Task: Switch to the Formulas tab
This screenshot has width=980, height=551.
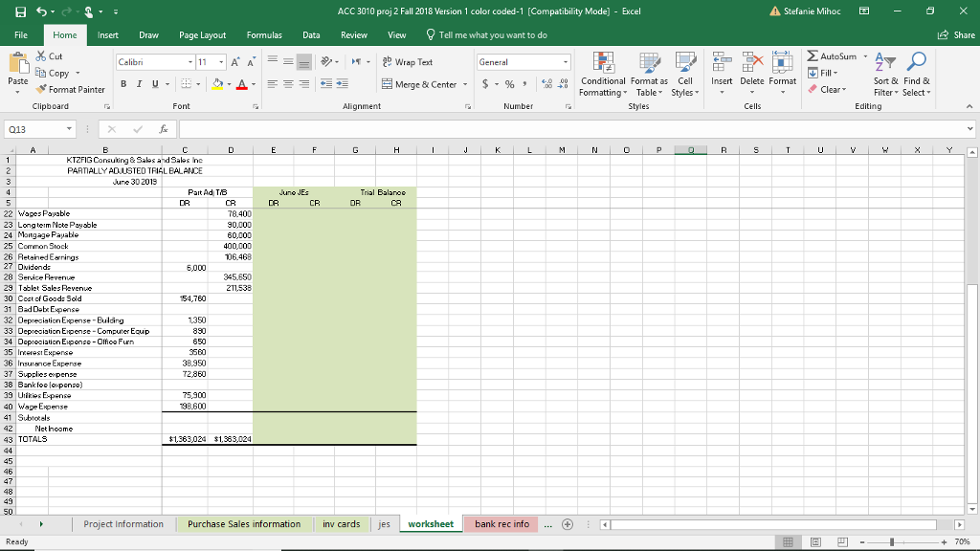Action: [264, 35]
